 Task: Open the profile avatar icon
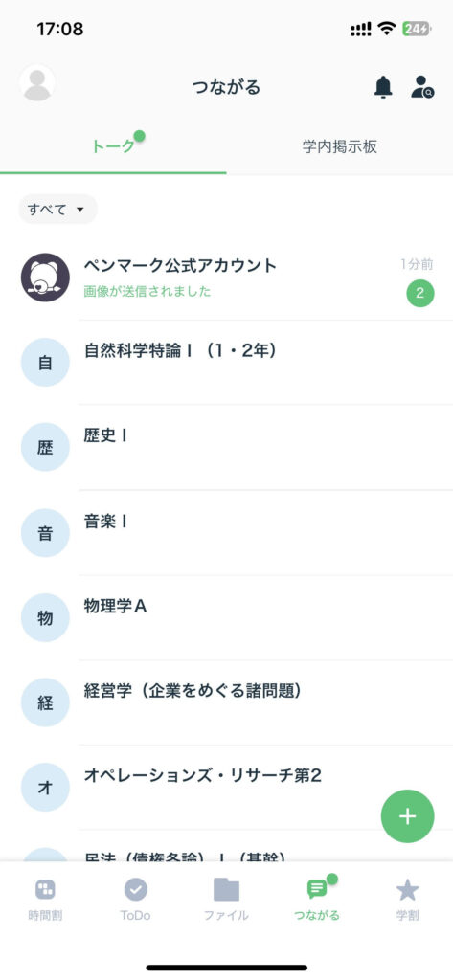pos(37,83)
